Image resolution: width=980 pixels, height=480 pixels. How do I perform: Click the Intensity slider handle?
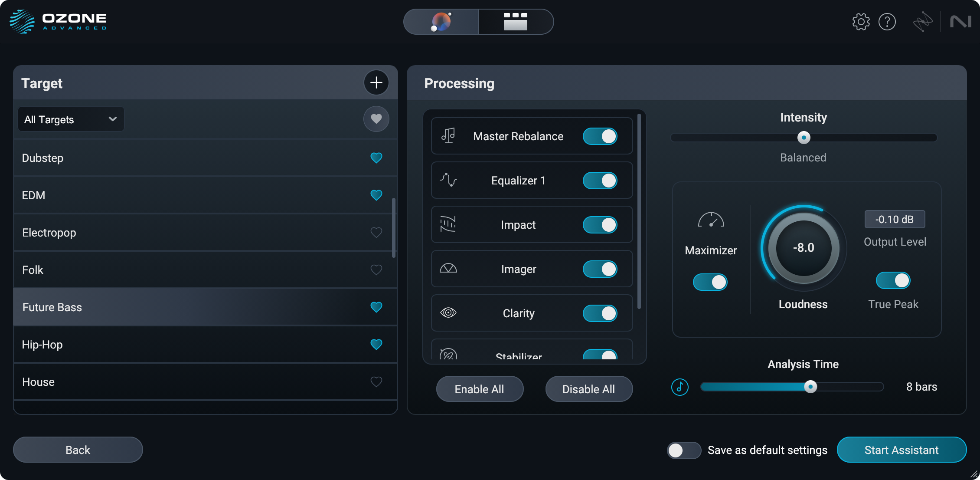click(804, 138)
